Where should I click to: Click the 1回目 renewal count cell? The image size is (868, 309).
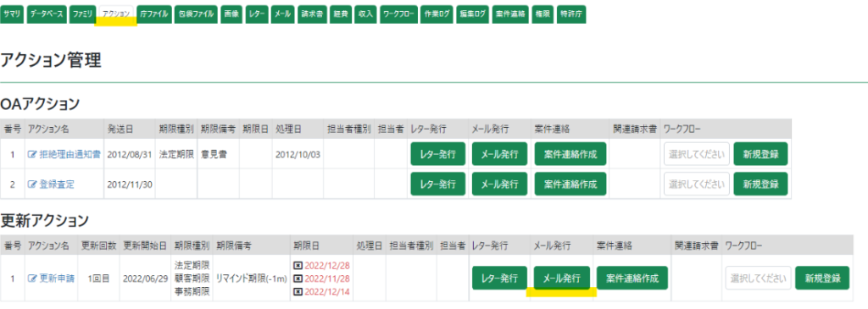(98, 278)
